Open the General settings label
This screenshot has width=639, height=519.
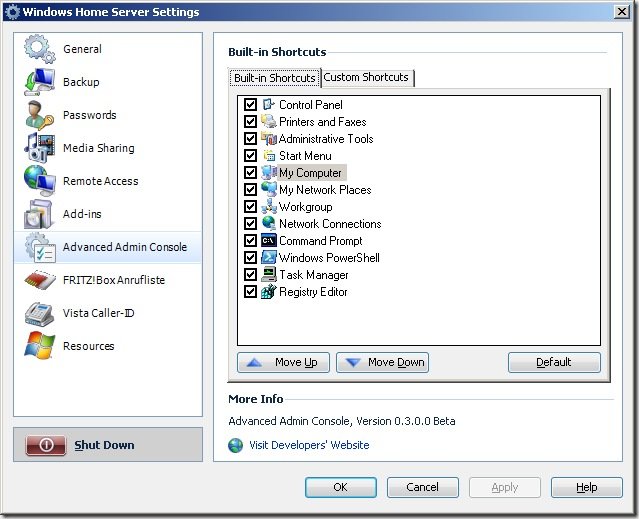(x=82, y=49)
